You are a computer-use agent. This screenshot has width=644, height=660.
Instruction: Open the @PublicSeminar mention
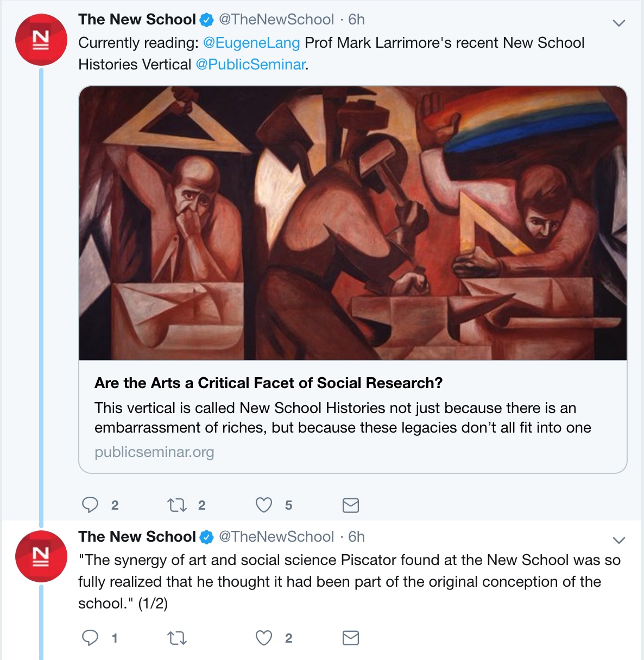pyautogui.click(x=250, y=65)
